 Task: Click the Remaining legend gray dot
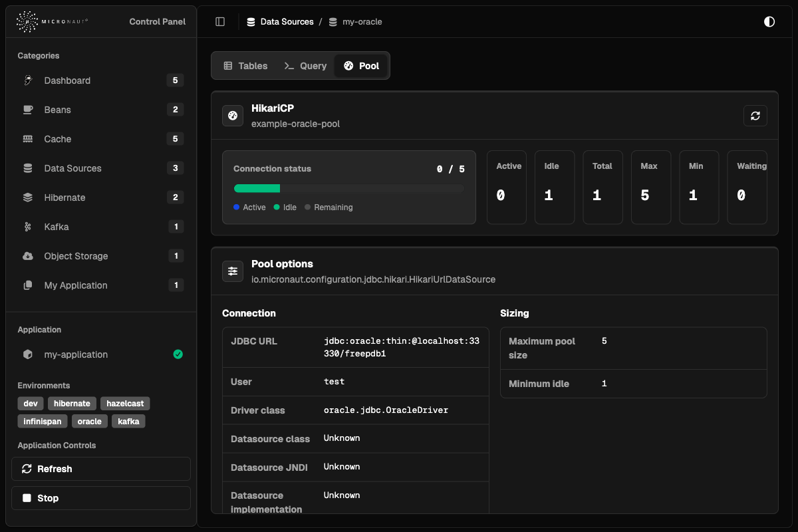307,207
